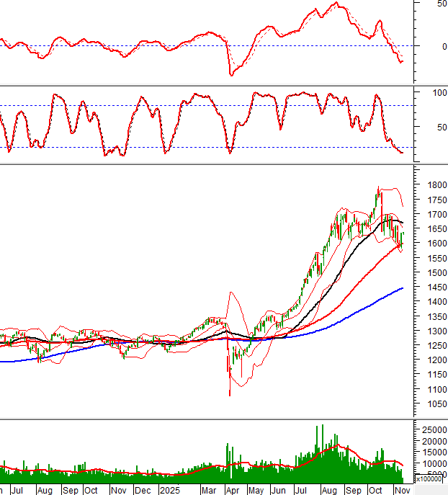The image size is (448, 495).
Task: Select the Dec month label on time axis
Action: coord(143,490)
